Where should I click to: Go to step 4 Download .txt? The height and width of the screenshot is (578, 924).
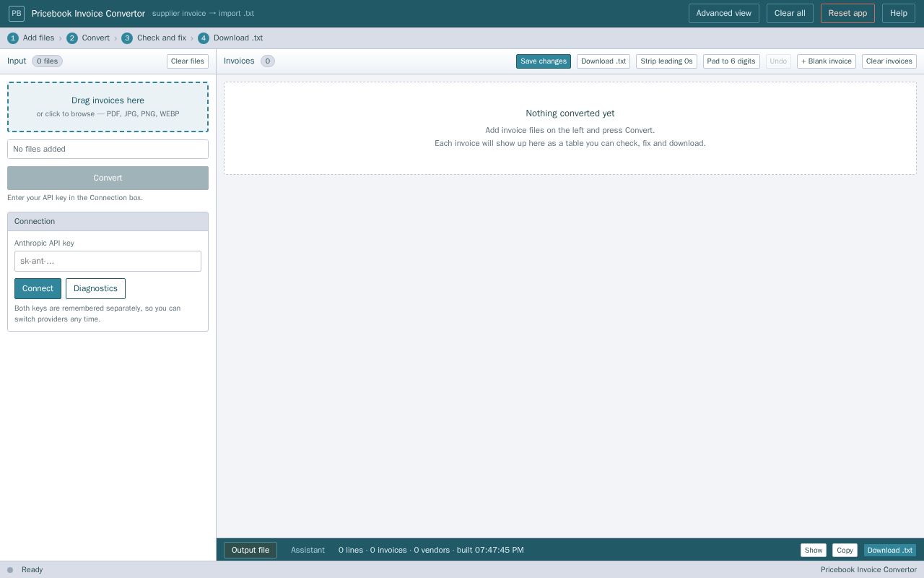[x=230, y=38]
